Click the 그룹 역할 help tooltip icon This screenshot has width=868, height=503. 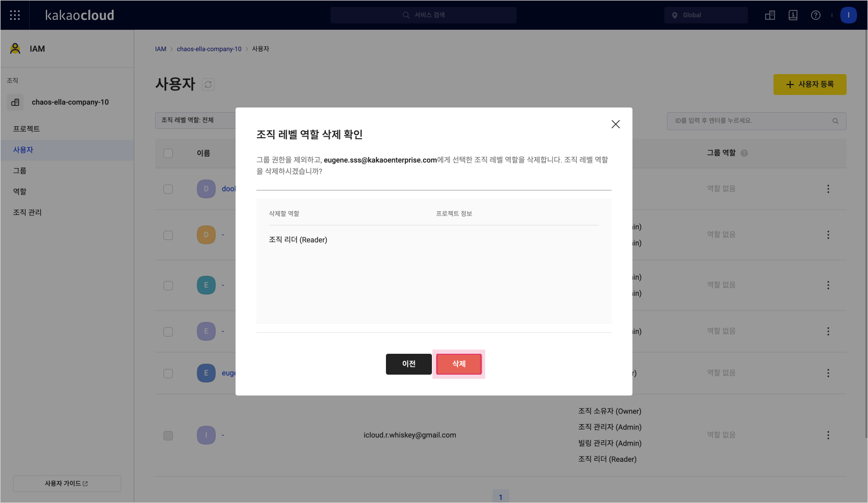[744, 153]
